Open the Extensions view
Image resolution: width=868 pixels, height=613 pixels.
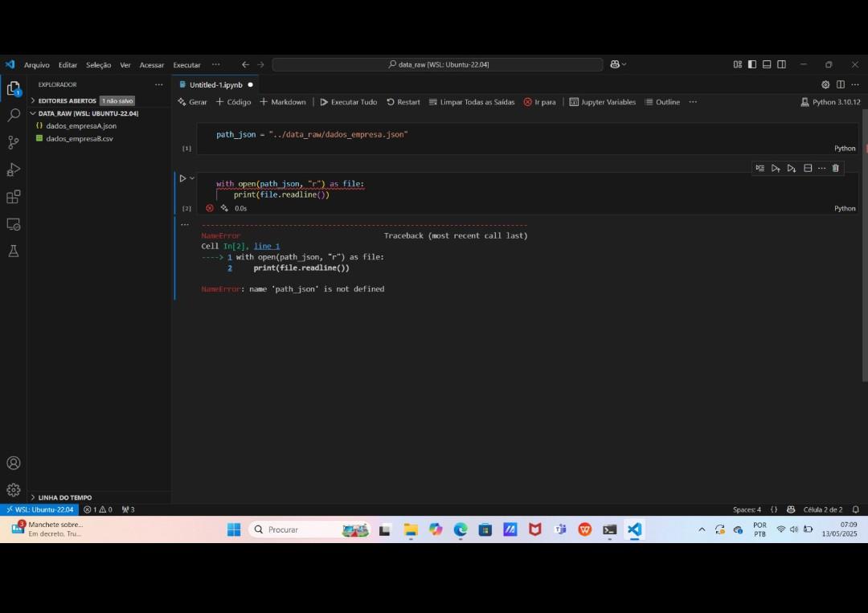[14, 196]
